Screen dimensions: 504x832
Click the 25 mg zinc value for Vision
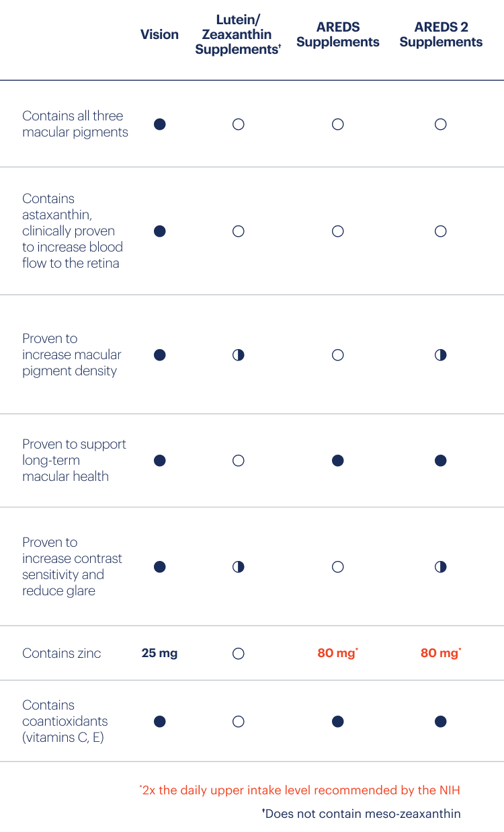[160, 653]
